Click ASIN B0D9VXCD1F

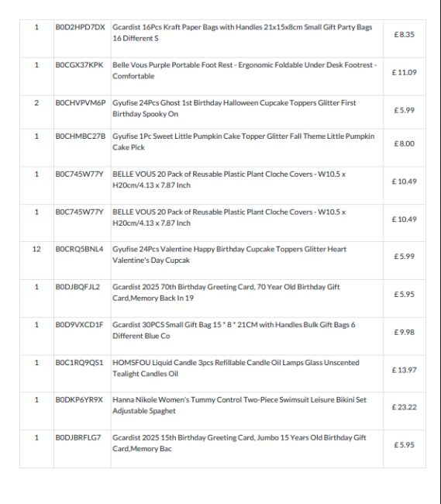click(x=79, y=325)
